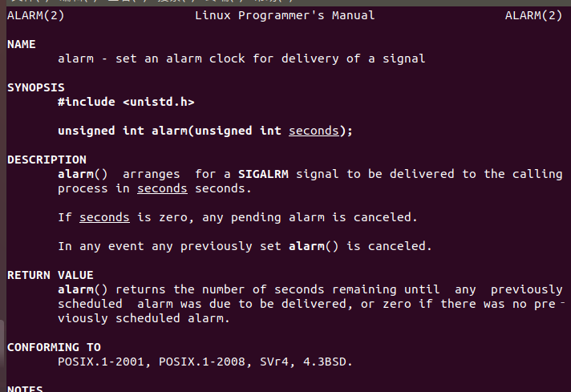
Task: Click the CONFORMING TO section heading
Action: (x=54, y=347)
